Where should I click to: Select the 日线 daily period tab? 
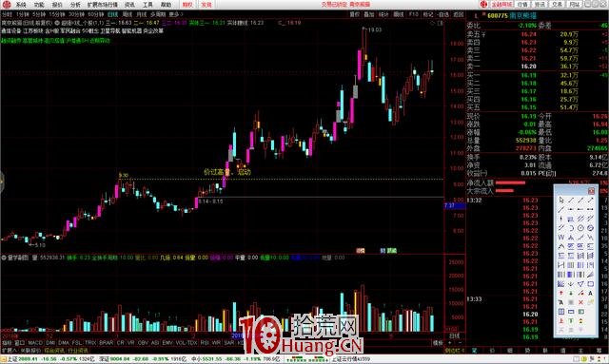click(112, 14)
